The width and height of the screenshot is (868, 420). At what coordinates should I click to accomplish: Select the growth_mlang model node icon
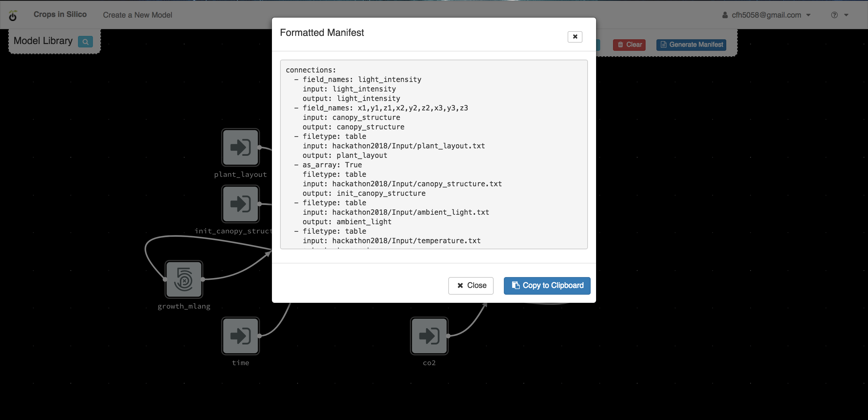pos(184,279)
